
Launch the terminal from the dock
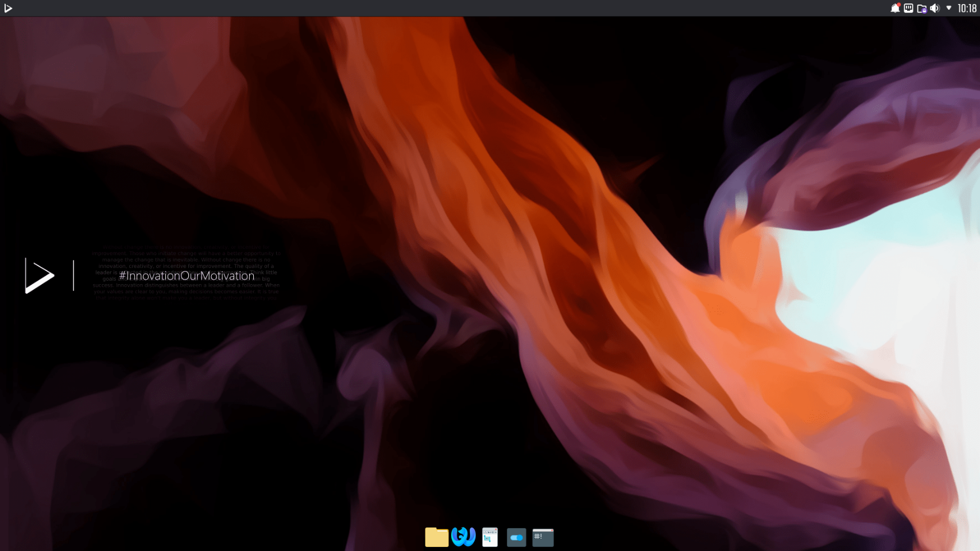click(543, 537)
